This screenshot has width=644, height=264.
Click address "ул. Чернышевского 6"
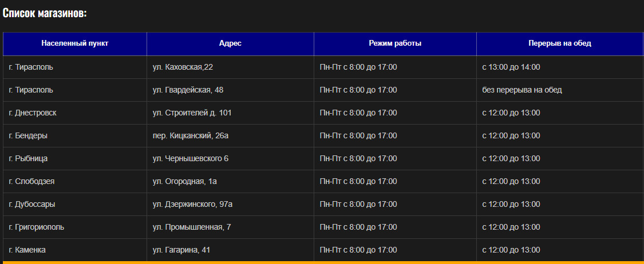click(190, 159)
